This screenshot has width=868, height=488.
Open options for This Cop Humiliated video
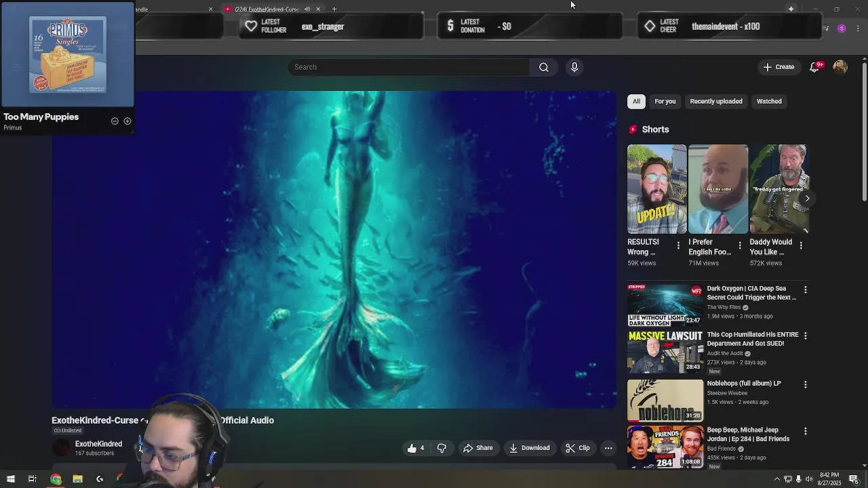(x=805, y=335)
